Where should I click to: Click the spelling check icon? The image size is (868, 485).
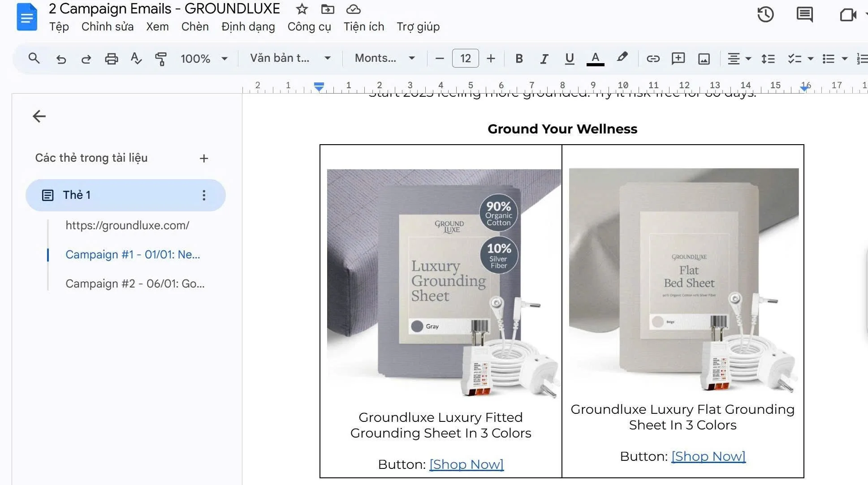click(x=136, y=59)
